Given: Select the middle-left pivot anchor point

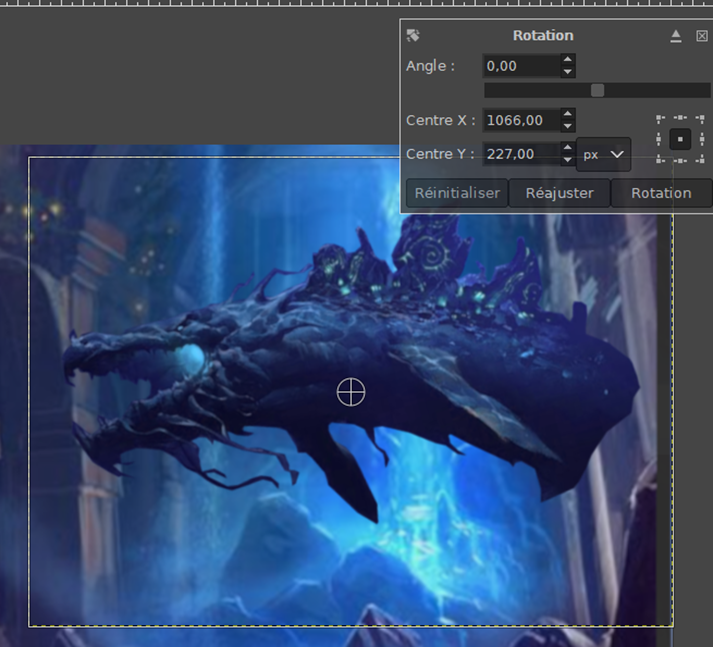Looking at the screenshot, I should [x=660, y=140].
